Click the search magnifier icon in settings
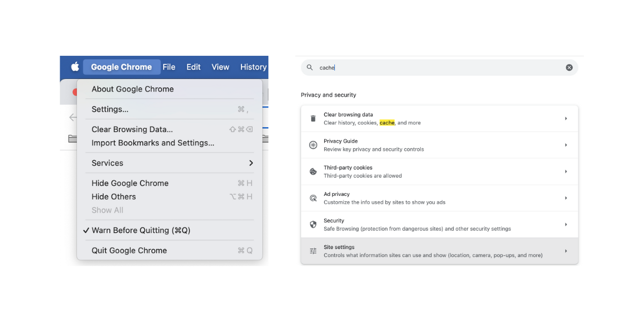Image resolution: width=644 pixels, height=322 pixels. pos(310,68)
